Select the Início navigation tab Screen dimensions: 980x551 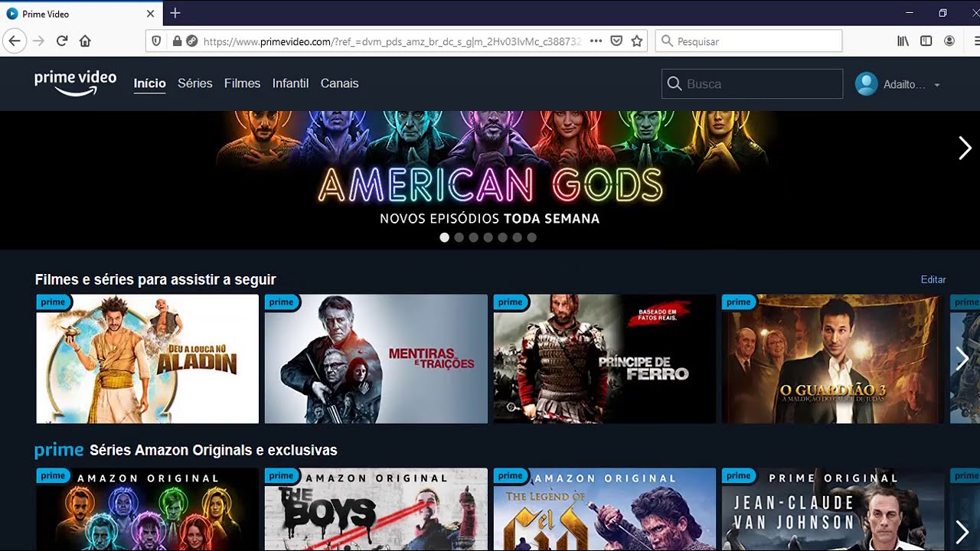point(149,83)
